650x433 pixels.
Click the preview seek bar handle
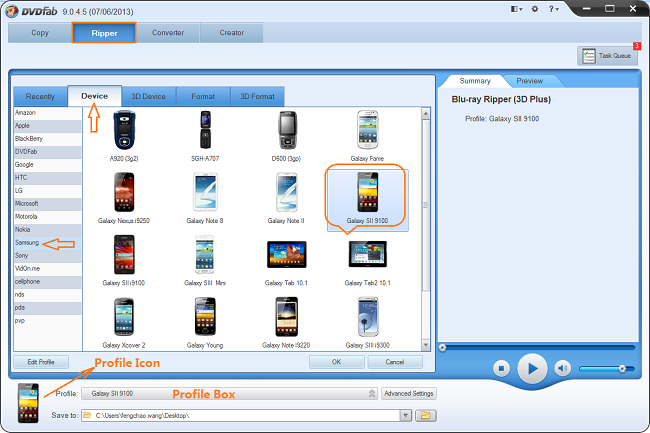coord(442,348)
